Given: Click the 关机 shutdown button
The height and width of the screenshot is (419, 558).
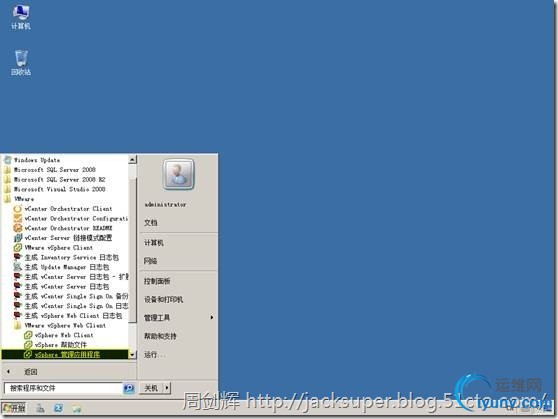Looking at the screenshot, I should coord(151,388).
